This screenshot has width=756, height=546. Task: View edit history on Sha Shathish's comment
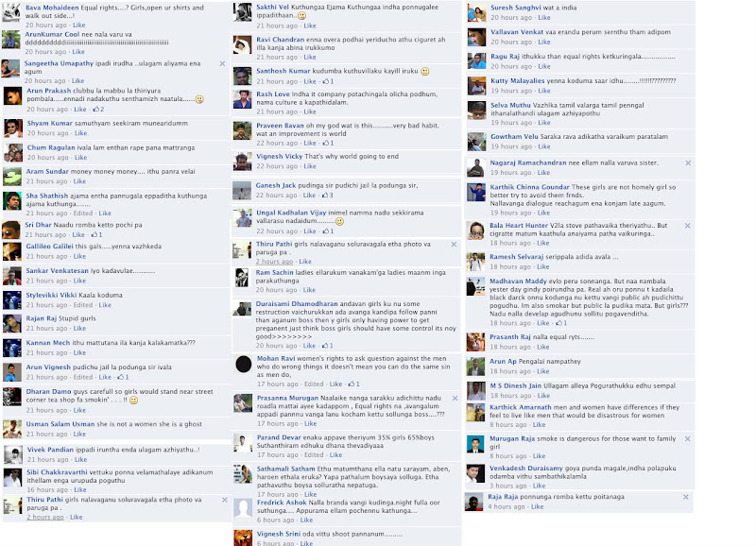pyautogui.click(x=83, y=213)
